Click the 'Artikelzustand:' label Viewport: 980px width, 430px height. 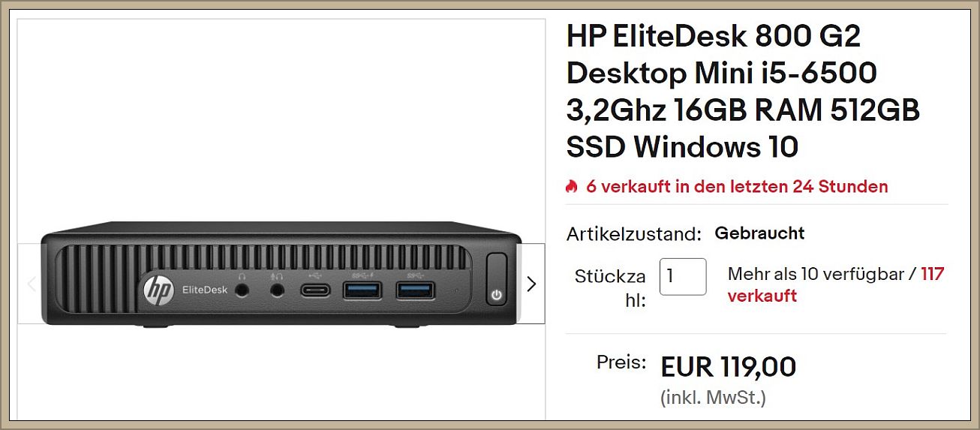[634, 233]
